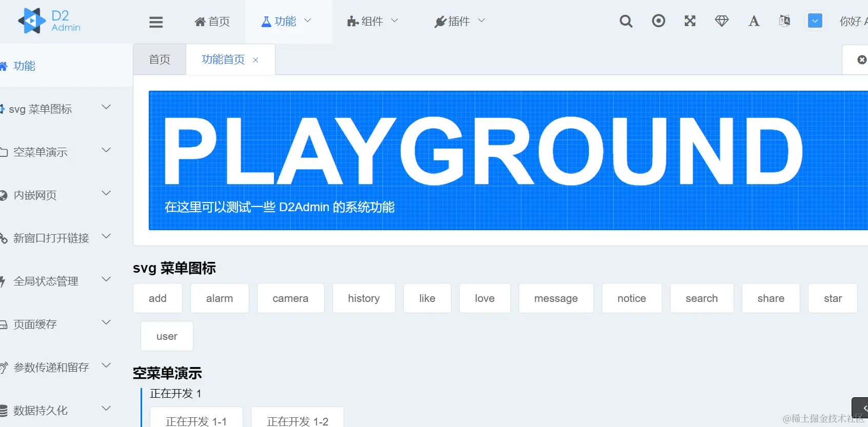Open the 插件 top menu dropdown

tap(460, 21)
